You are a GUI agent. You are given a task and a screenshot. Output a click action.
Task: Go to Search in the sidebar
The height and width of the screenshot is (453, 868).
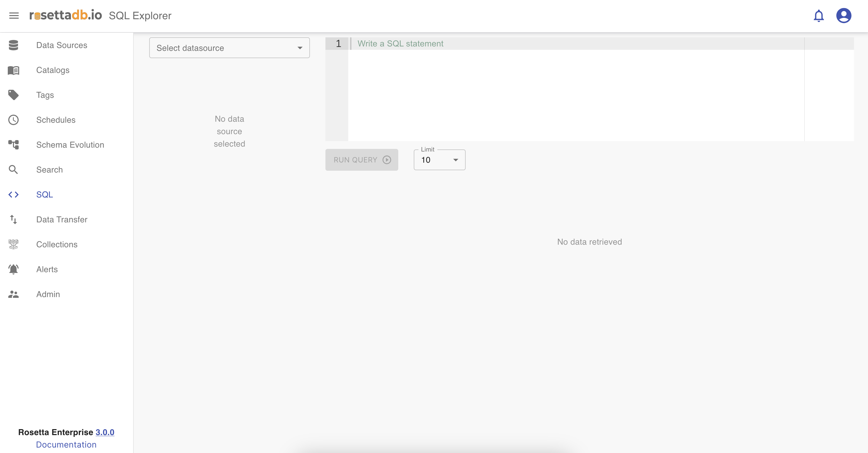pyautogui.click(x=49, y=170)
